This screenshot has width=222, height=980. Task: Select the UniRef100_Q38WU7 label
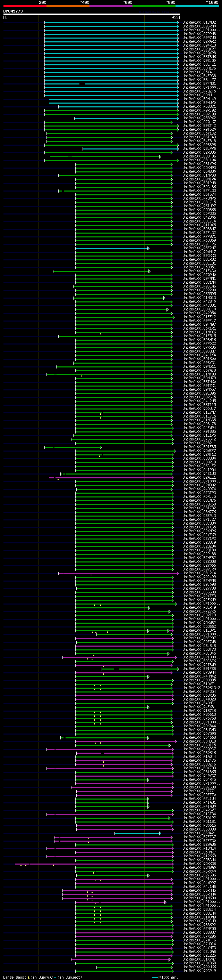[199, 932]
